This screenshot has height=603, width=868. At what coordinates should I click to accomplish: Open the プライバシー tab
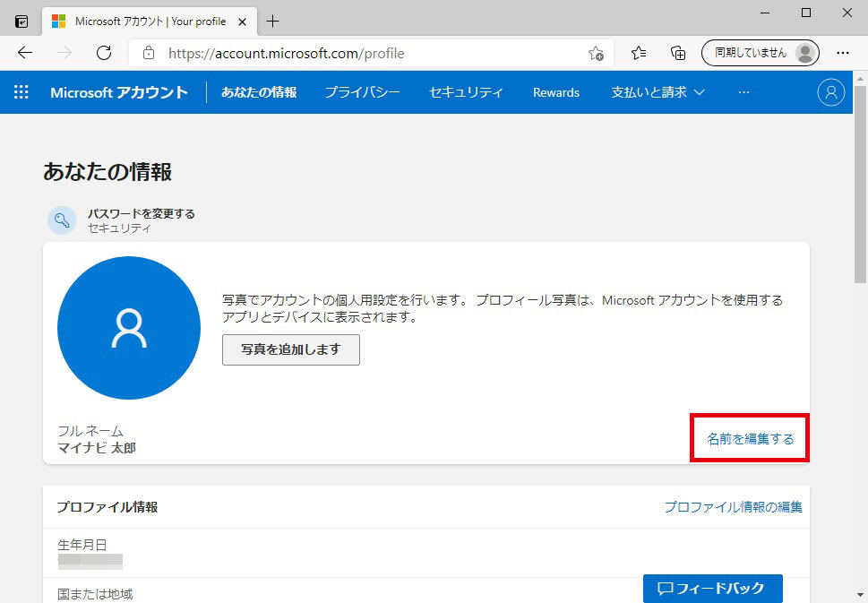362,92
